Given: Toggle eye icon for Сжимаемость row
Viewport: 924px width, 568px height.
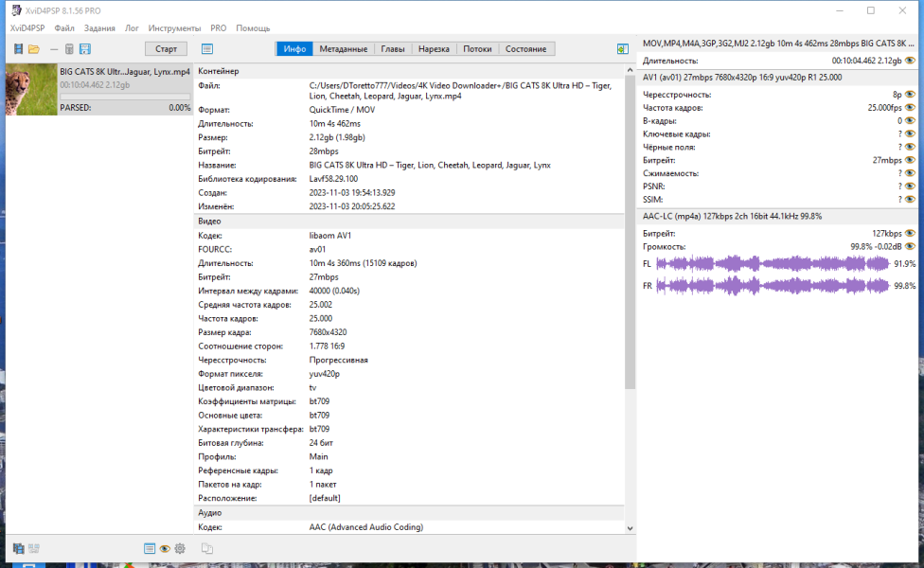Looking at the screenshot, I should click(910, 173).
